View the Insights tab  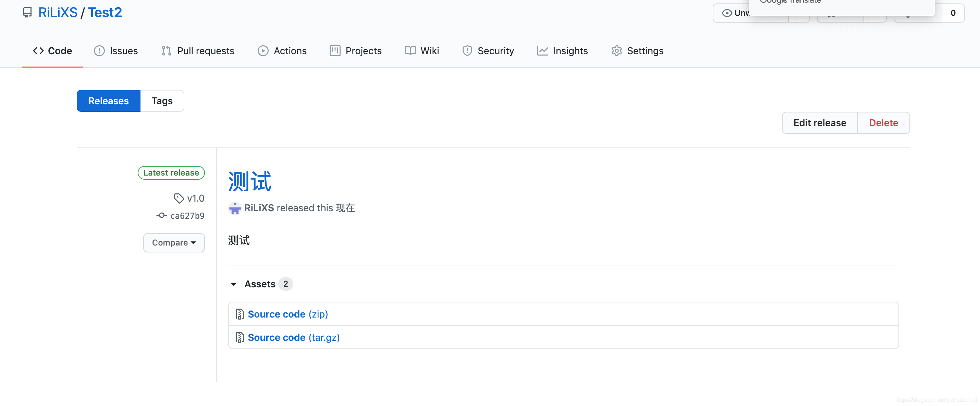coord(562,51)
